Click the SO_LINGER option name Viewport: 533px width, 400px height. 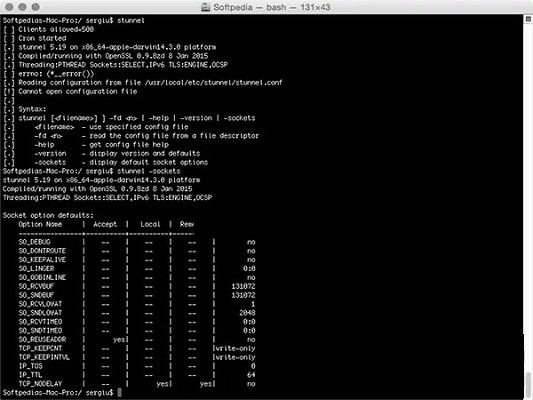click(36, 268)
